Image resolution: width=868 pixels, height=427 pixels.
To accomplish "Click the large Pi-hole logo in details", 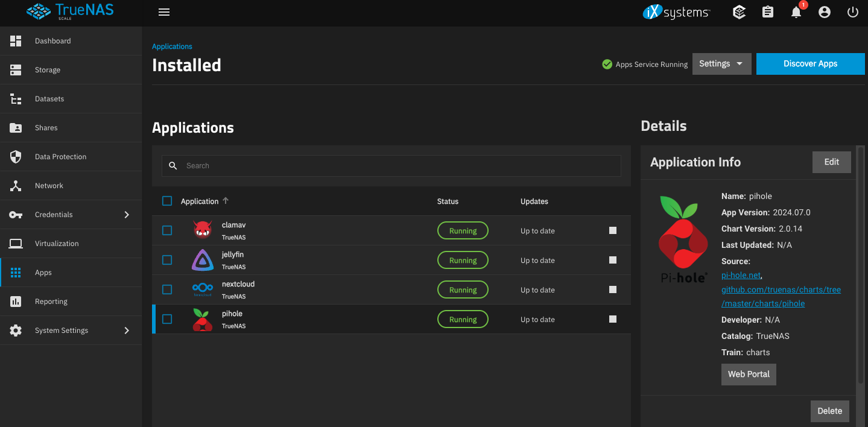I will 683,239.
